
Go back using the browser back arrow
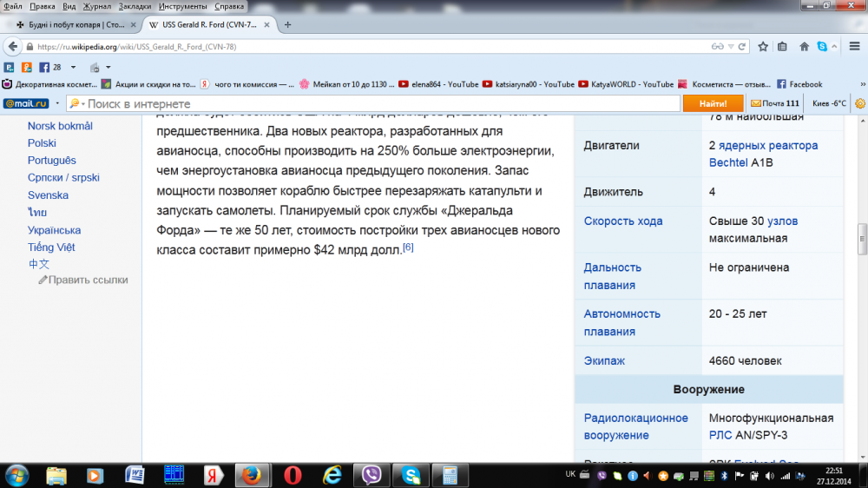coord(13,47)
